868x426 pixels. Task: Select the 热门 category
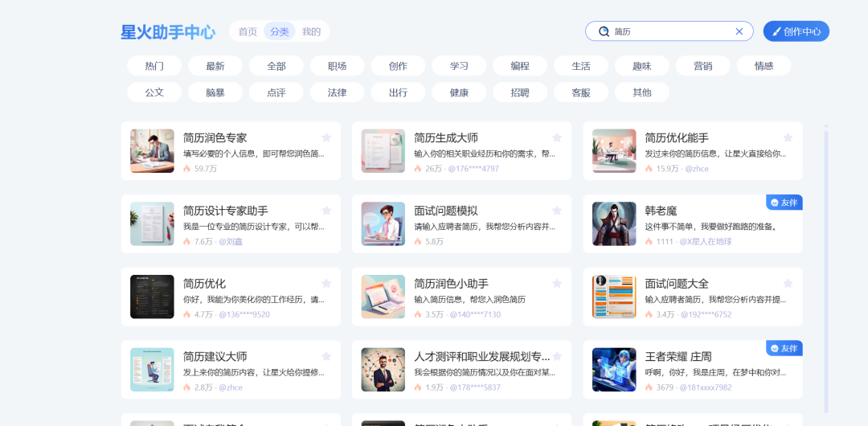click(154, 66)
